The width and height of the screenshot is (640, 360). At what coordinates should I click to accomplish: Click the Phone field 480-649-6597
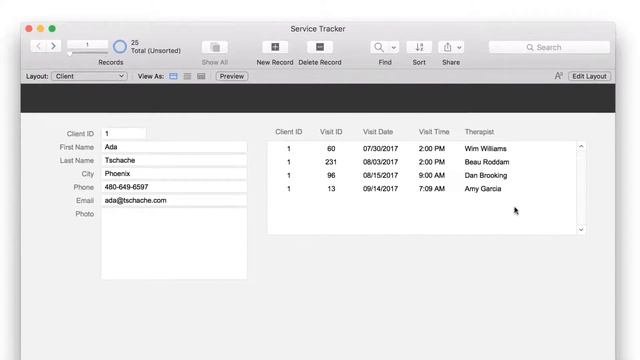(174, 187)
